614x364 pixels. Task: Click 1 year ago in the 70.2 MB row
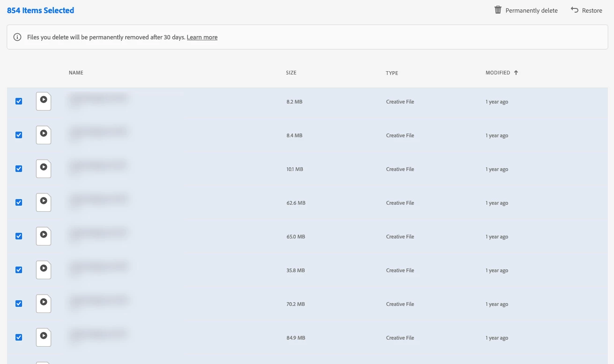[497, 304]
